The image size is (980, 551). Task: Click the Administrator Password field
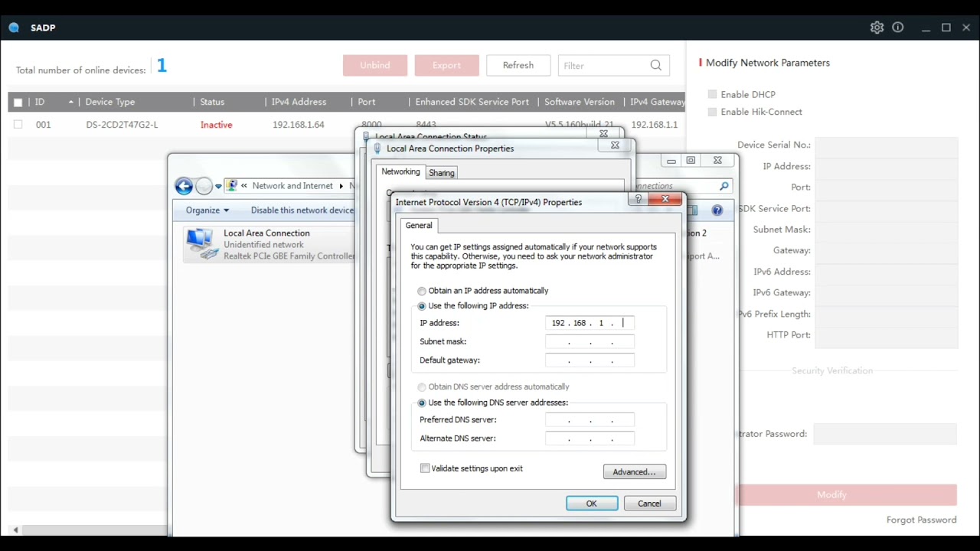pyautogui.click(x=885, y=434)
